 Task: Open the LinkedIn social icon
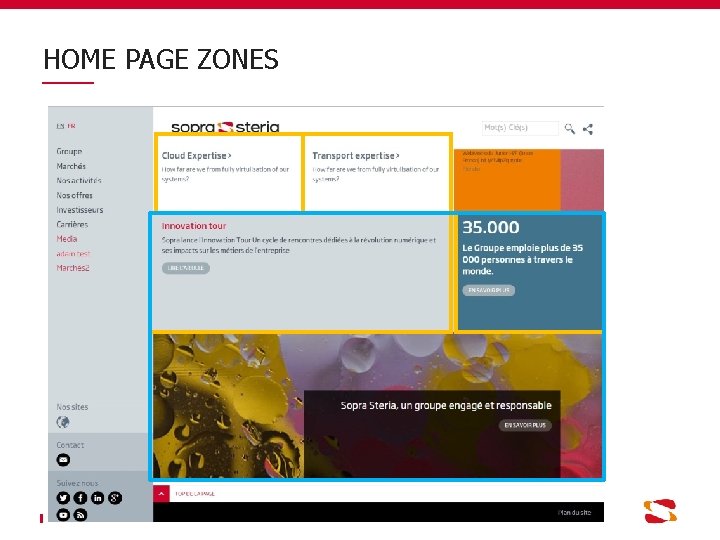[98, 498]
